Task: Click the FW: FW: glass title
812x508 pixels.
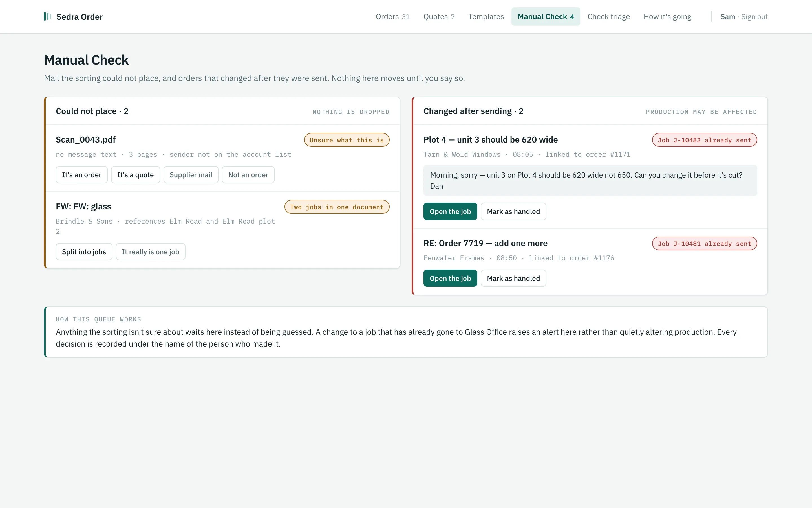Action: [83, 206]
